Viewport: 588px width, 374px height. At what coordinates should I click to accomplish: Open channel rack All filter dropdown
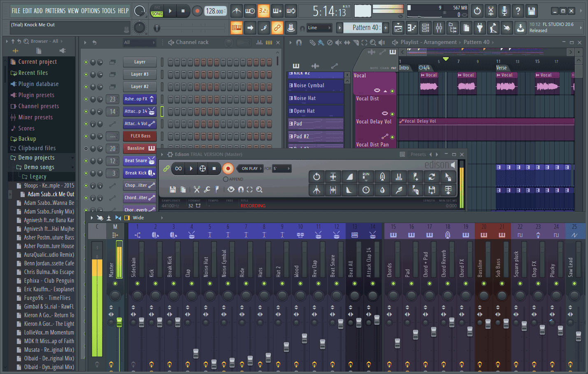[x=139, y=42]
